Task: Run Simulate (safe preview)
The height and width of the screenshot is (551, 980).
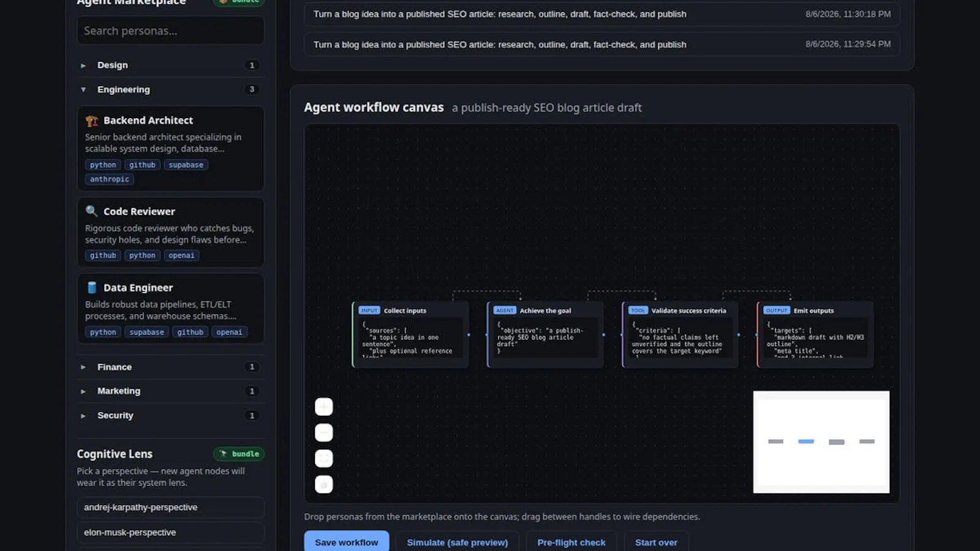Action: click(458, 542)
